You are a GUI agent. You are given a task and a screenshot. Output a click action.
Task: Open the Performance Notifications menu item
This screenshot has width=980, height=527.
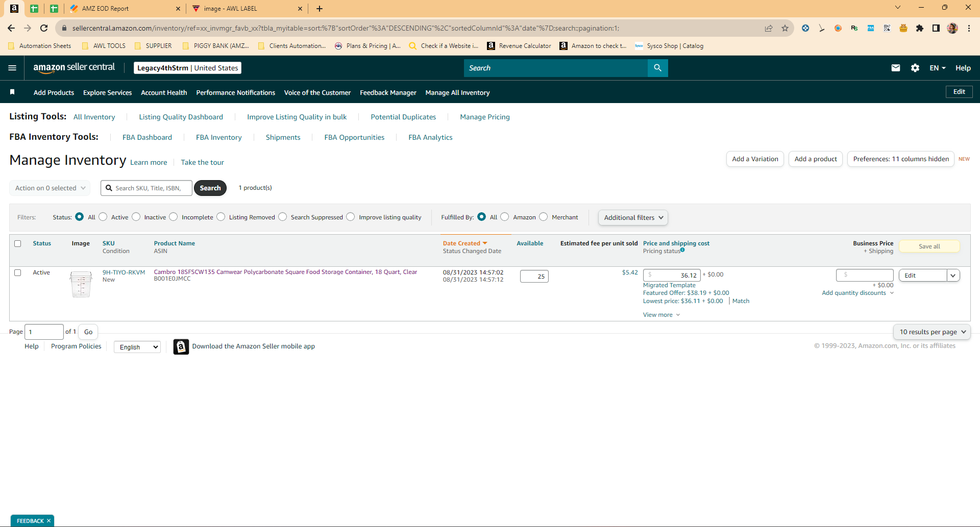235,92
